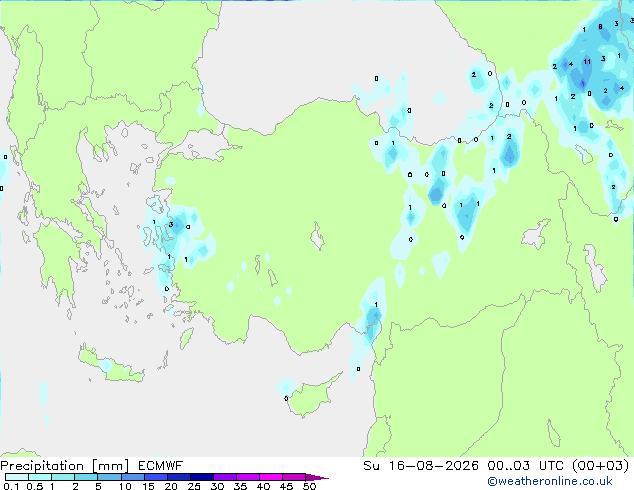Click the 15–20 mm legend color swatch
Viewport: 634px width, 490px height.
tap(155, 477)
